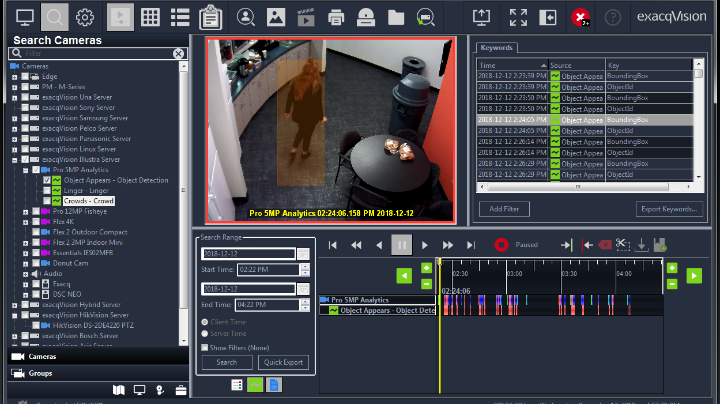Check the Linger - Linger checkbox
This screenshot has width=720, height=404.
[47, 191]
